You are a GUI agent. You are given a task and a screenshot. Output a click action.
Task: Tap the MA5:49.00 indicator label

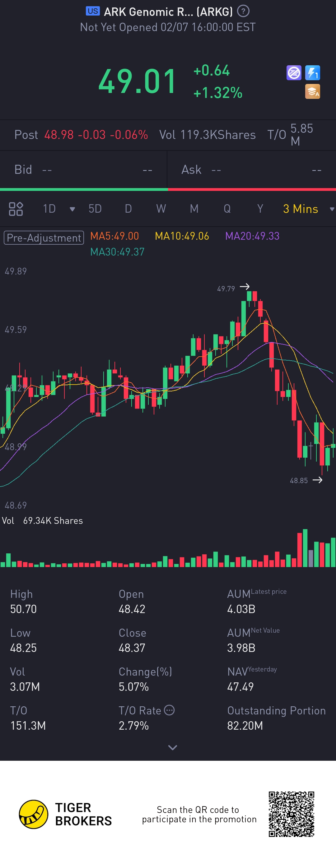coord(114,236)
